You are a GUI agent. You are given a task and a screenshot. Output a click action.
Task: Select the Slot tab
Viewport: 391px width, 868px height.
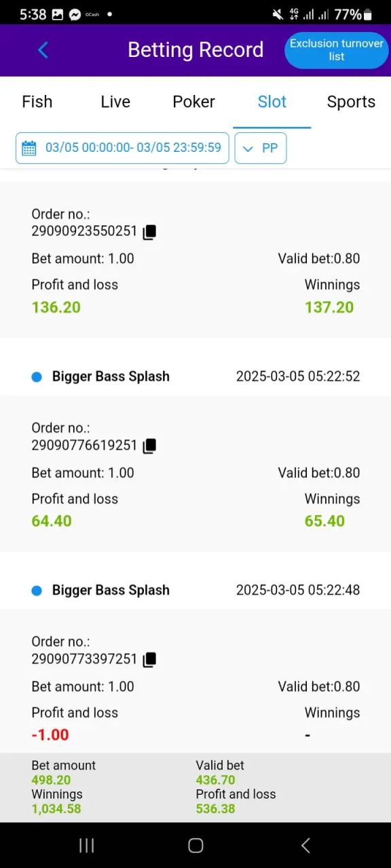[x=272, y=102]
